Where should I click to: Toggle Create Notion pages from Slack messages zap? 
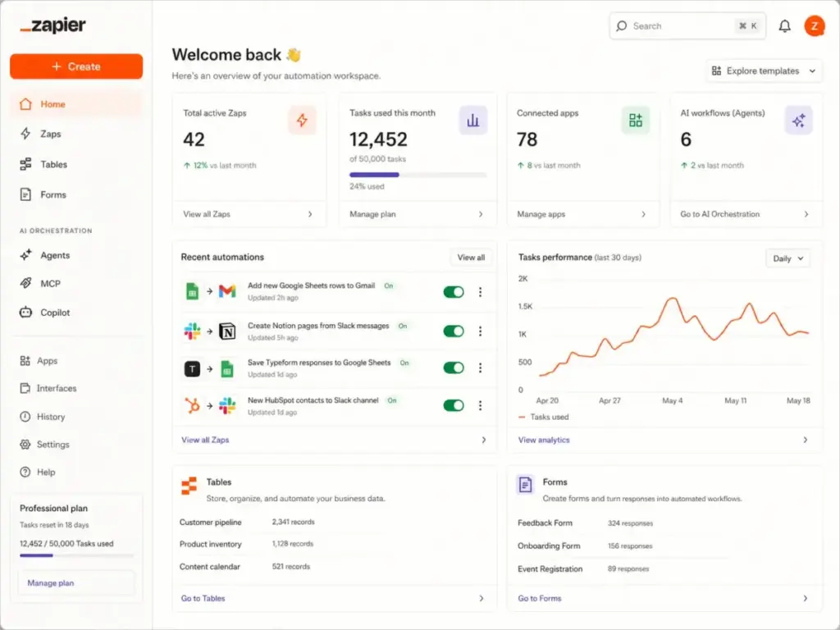coord(454,331)
